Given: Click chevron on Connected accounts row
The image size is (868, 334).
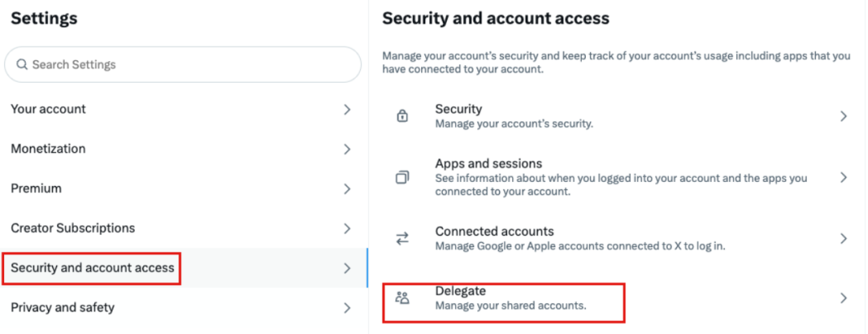Looking at the screenshot, I should (843, 238).
